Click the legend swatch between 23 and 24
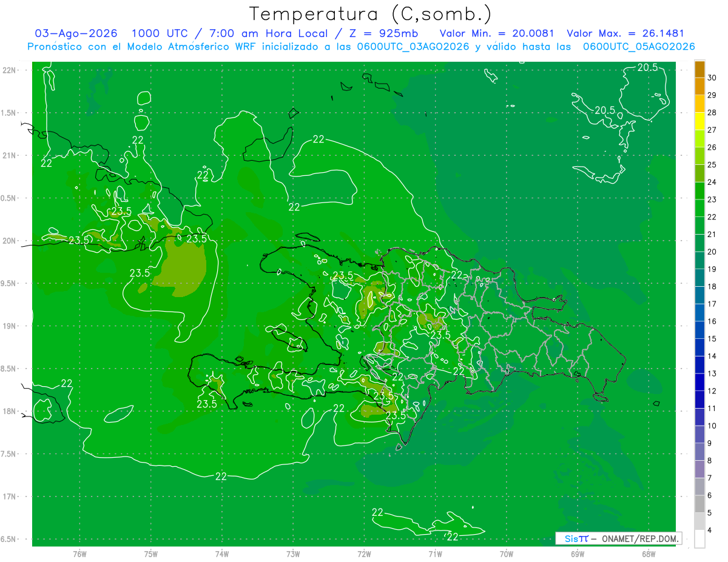Viewport: 728px width, 562px height. pos(699,191)
